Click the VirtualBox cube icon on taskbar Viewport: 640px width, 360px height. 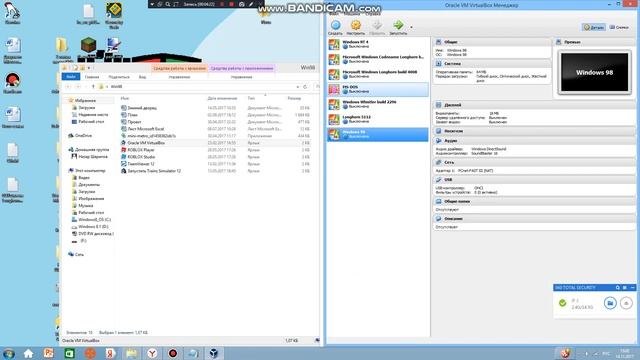tap(214, 353)
